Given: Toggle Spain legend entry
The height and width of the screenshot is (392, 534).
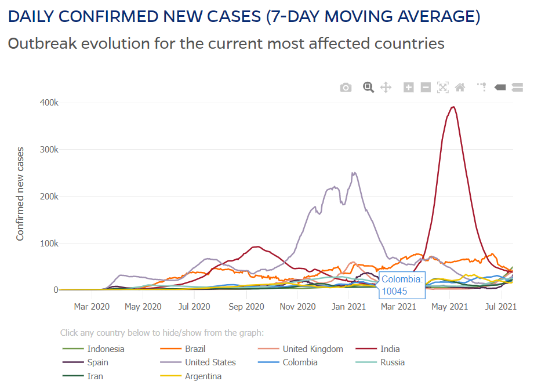Looking at the screenshot, I should click(85, 362).
